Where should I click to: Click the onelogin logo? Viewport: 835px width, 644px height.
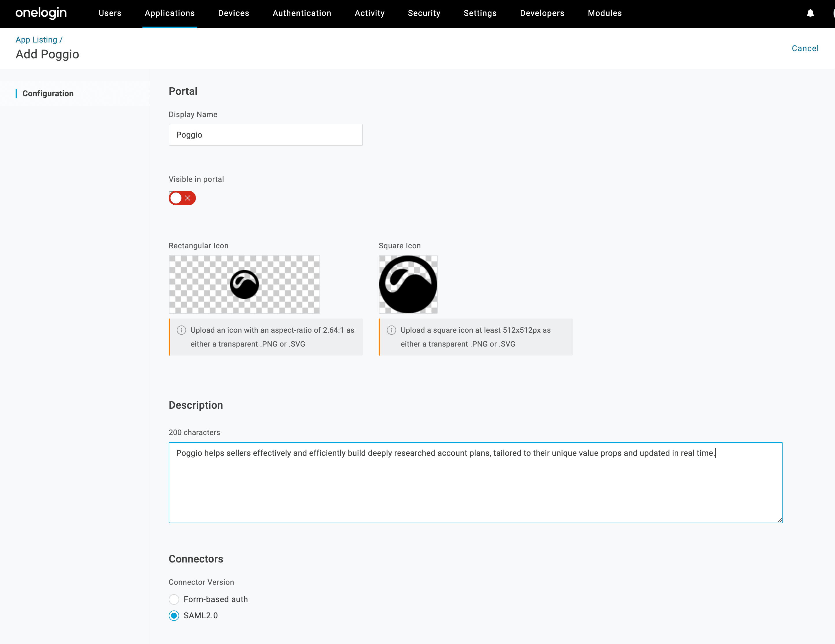(40, 13)
